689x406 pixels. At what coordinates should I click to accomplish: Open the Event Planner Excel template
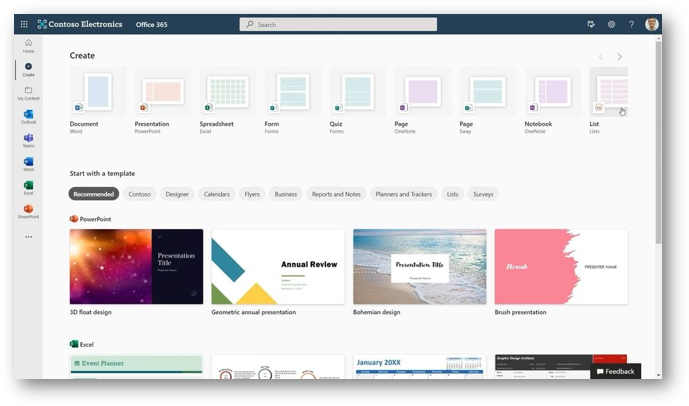(136, 367)
